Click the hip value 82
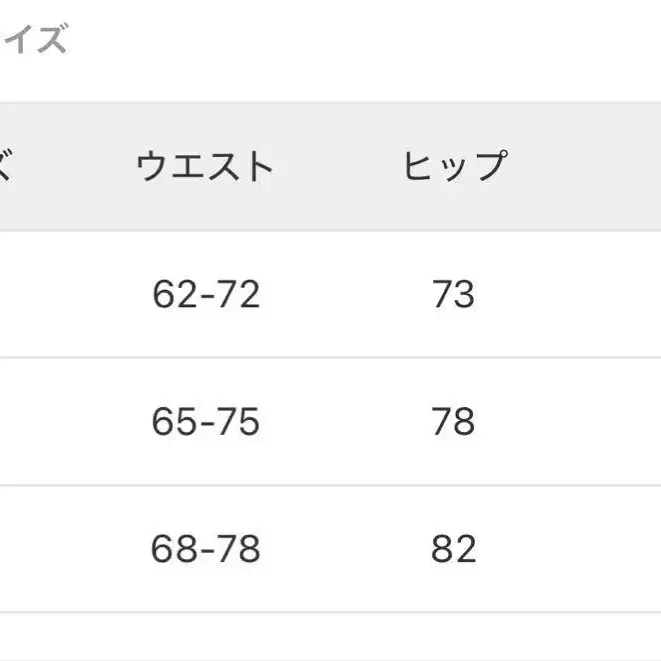This screenshot has height=661, width=661. click(453, 548)
